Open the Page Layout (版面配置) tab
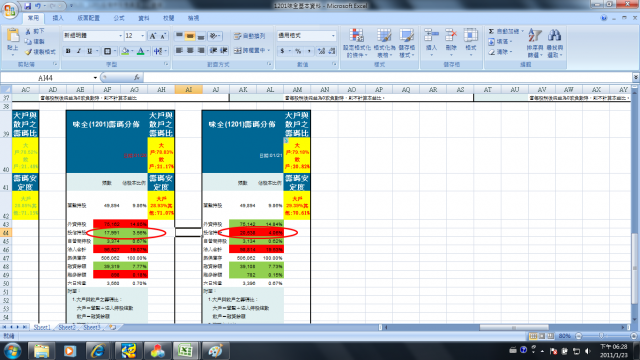The width and height of the screenshot is (640, 360). [x=88, y=18]
